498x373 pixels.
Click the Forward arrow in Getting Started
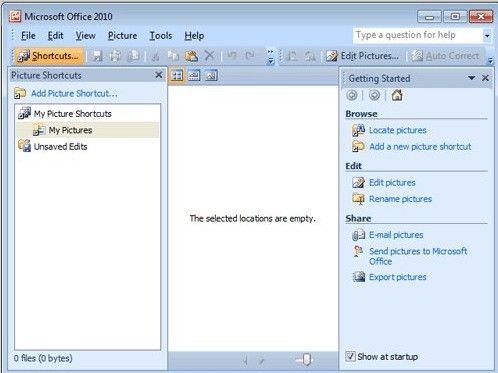tap(374, 95)
